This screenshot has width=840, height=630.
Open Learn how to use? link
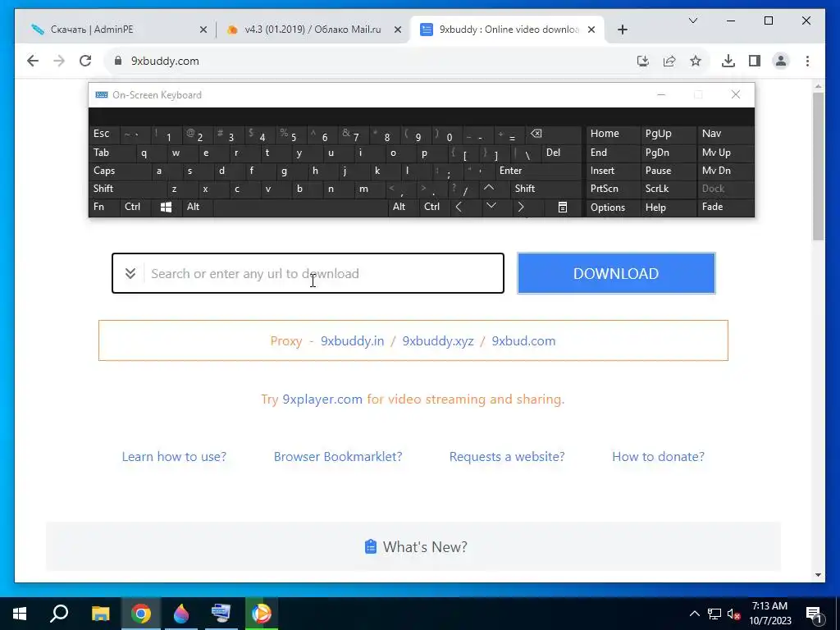(x=174, y=456)
